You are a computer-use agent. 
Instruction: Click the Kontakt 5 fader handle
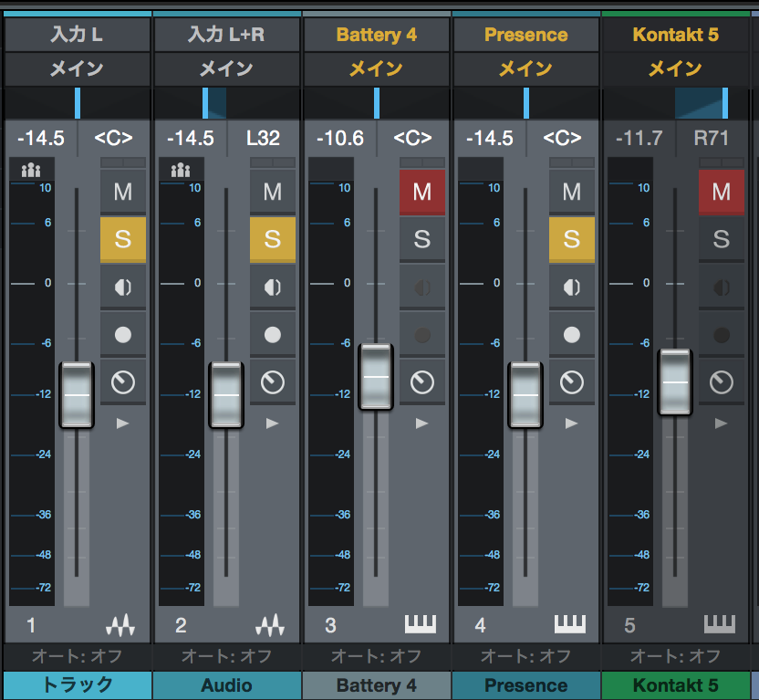(675, 382)
